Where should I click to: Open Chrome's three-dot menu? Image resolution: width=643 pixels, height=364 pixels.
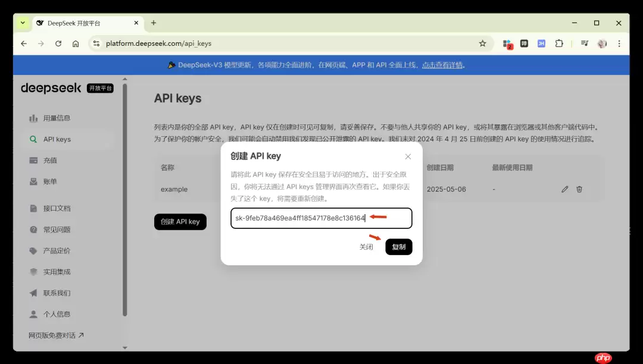(x=619, y=43)
